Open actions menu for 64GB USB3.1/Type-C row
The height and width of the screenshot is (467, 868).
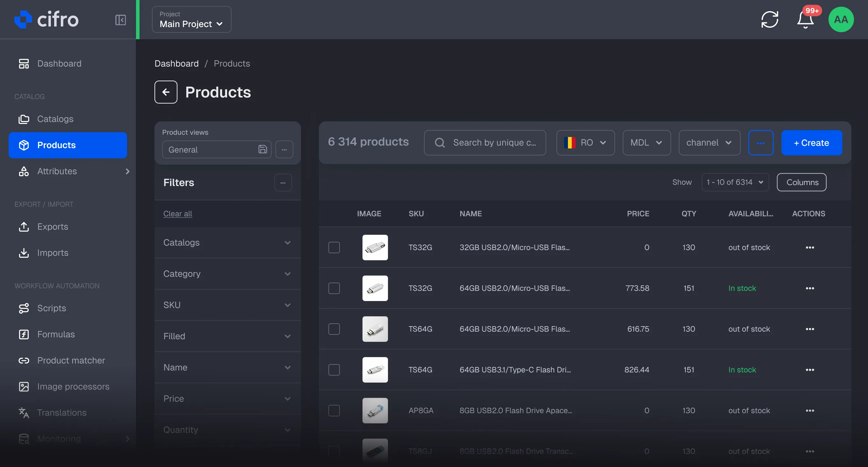(810, 370)
